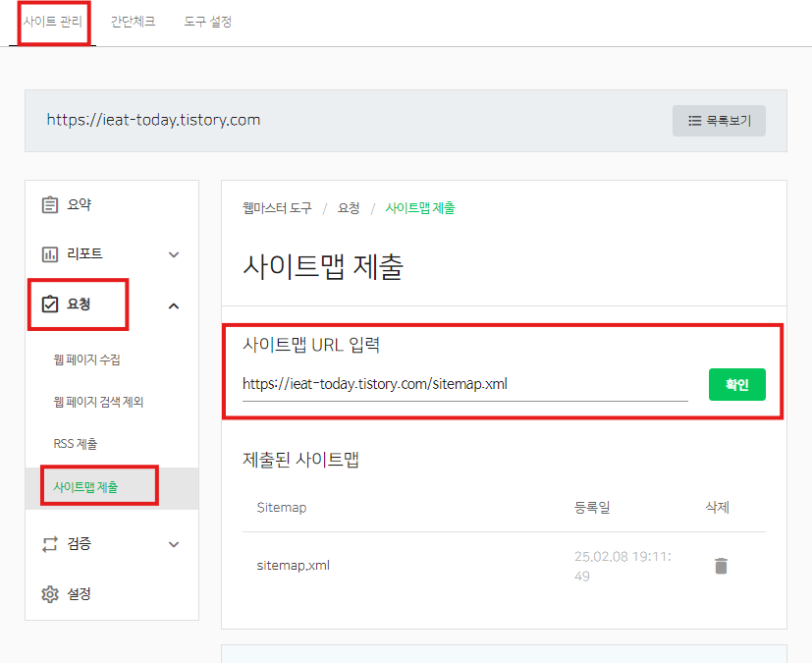The image size is (812, 663).
Task: Click the 사이트맵 제출 page heading
Action: (323, 267)
